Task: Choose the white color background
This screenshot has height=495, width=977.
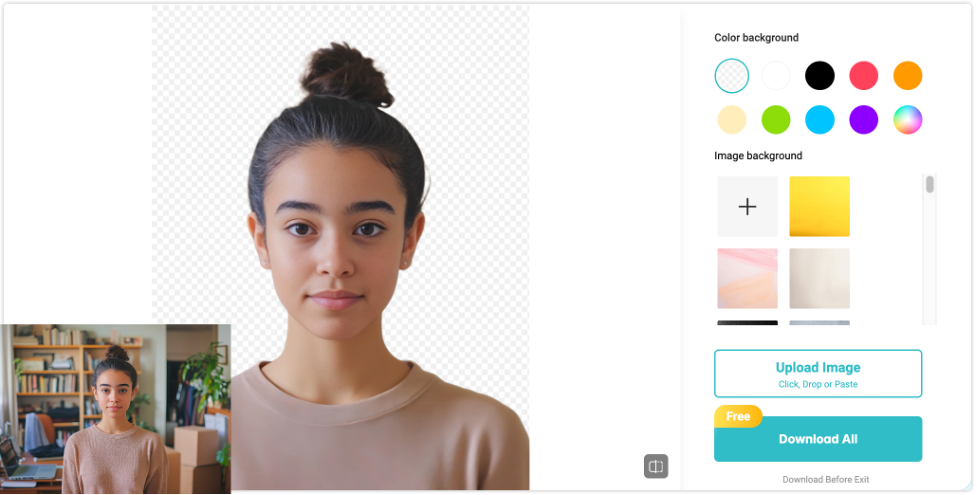Action: [x=776, y=75]
